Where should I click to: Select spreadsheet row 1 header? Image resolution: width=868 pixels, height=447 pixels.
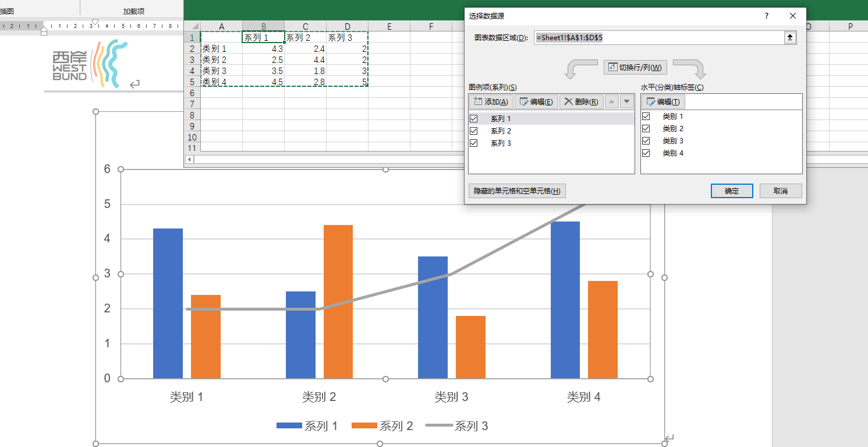(x=192, y=38)
